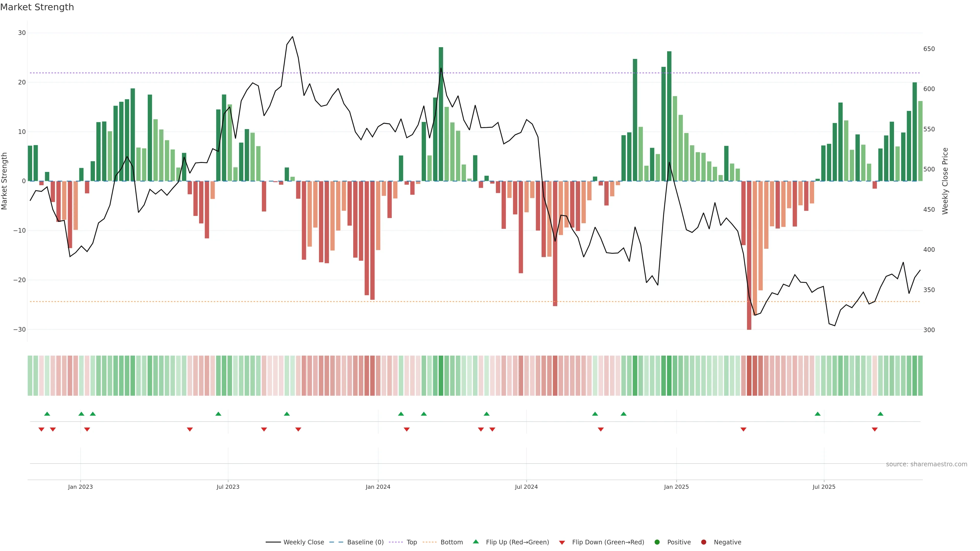Click the first red flip-down triangle marker

click(41, 429)
